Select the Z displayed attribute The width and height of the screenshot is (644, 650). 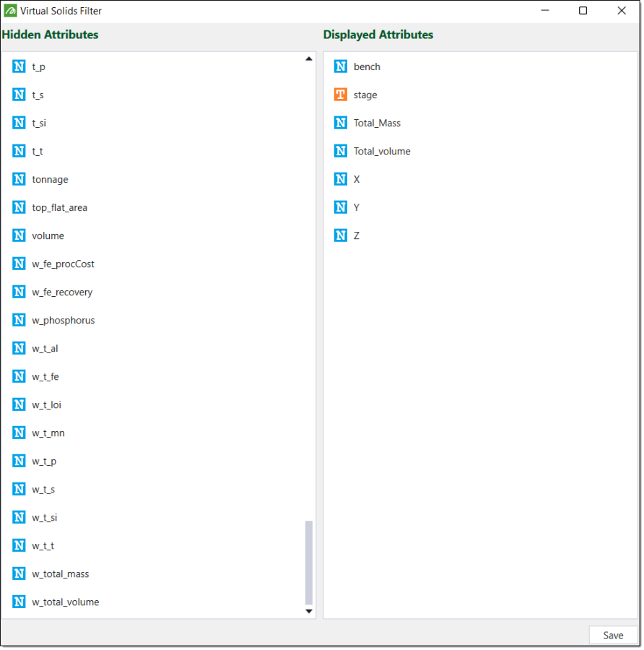[357, 236]
